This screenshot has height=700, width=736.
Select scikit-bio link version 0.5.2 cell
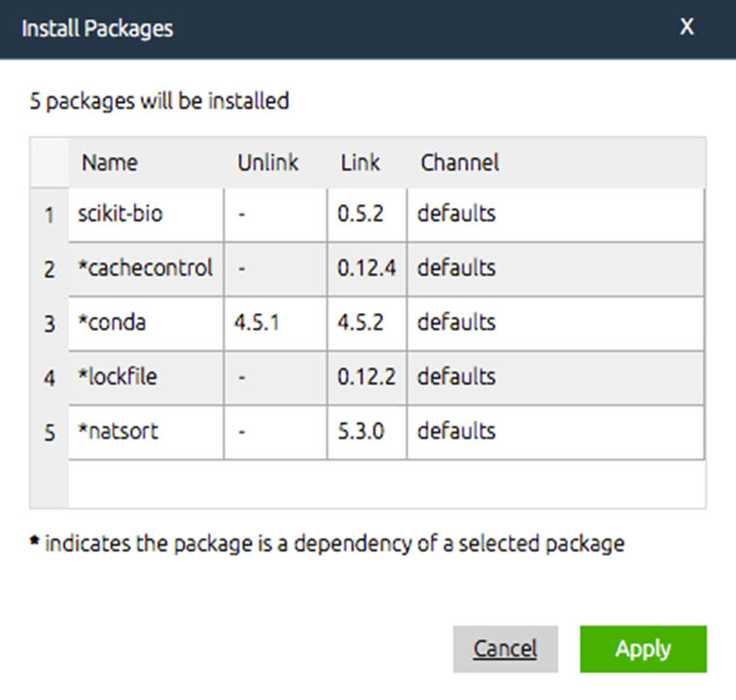368,215
